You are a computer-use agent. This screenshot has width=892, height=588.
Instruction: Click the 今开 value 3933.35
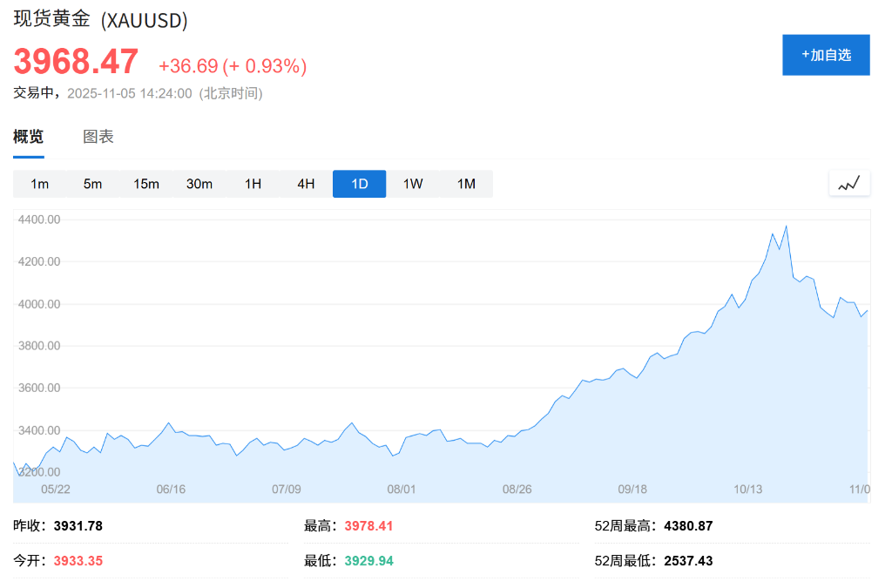coord(78,560)
